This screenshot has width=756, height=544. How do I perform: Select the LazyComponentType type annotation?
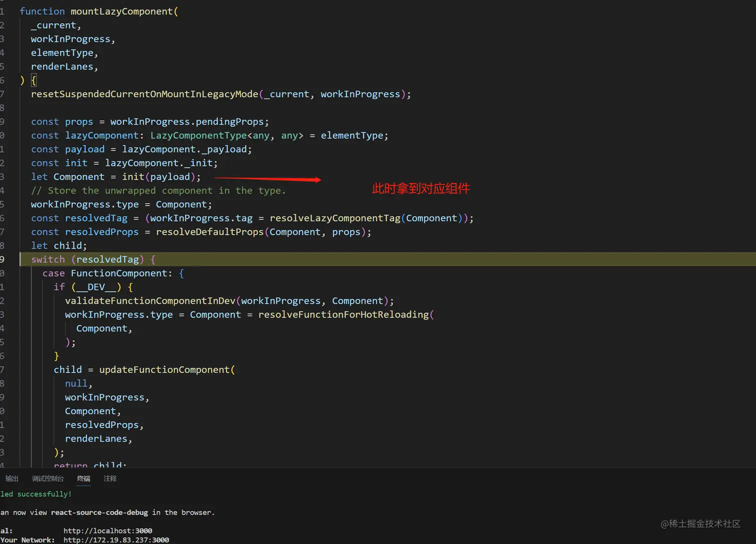pos(198,135)
